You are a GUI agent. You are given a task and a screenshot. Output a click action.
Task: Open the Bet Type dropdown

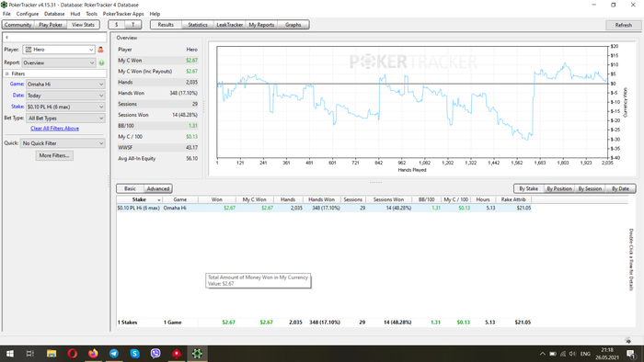click(x=65, y=119)
